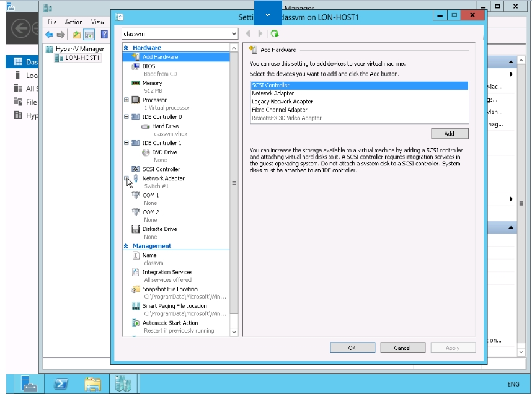Viewport: 532px width, 394px height.
Task: Click the Snapshot File Location icon
Action: coord(136,289)
